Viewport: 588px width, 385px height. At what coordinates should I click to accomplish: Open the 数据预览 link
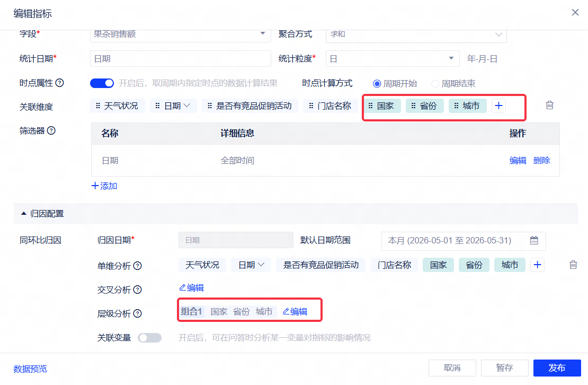pyautogui.click(x=30, y=369)
